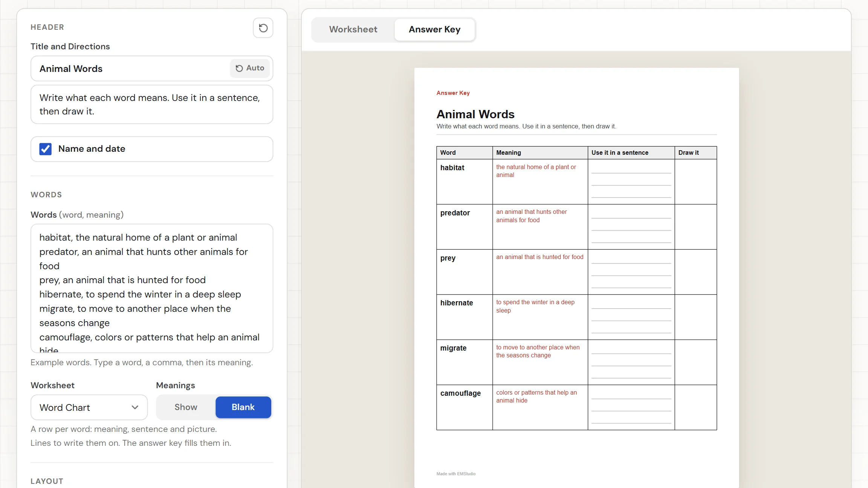Click 'colors or patterns that help an animal hide' meaning

pyautogui.click(x=536, y=396)
